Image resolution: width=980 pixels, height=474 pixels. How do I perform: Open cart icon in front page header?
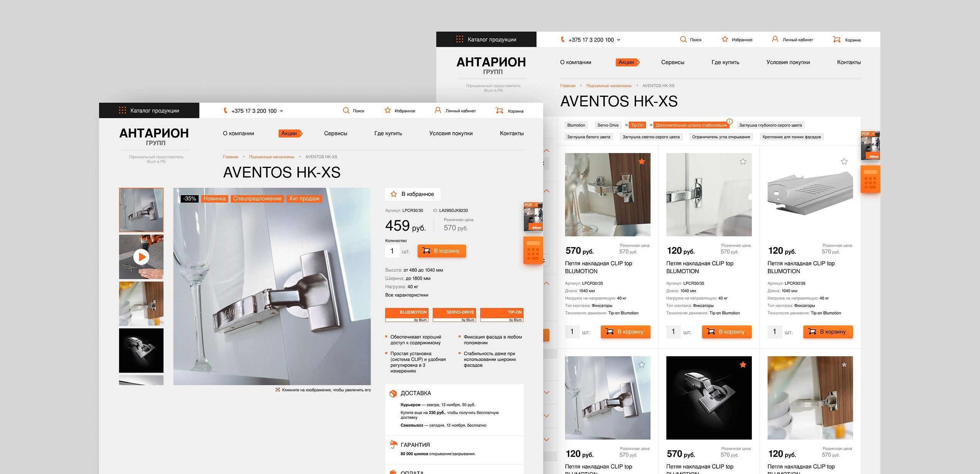(x=499, y=111)
